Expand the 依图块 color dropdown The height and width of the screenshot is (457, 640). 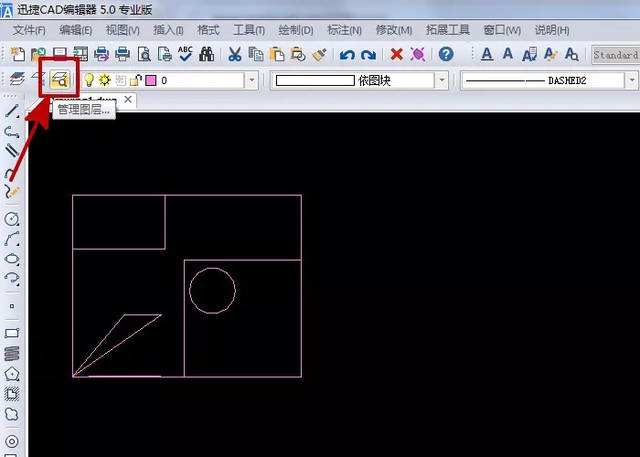441,80
